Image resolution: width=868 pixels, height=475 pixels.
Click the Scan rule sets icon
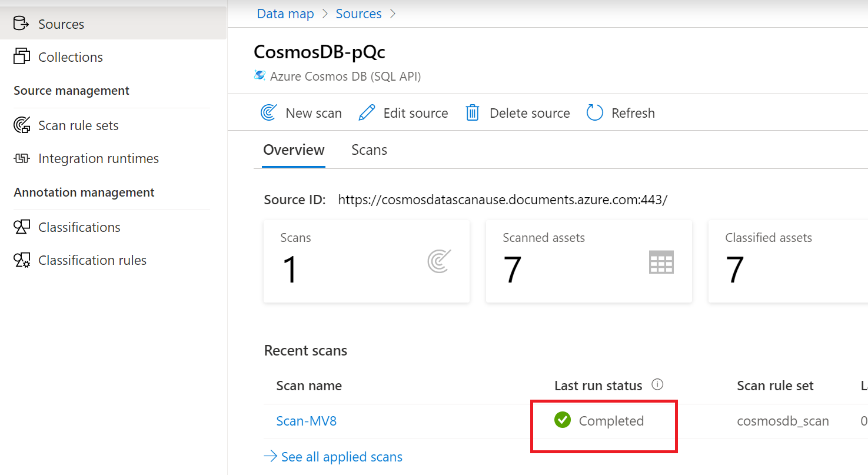(22, 125)
